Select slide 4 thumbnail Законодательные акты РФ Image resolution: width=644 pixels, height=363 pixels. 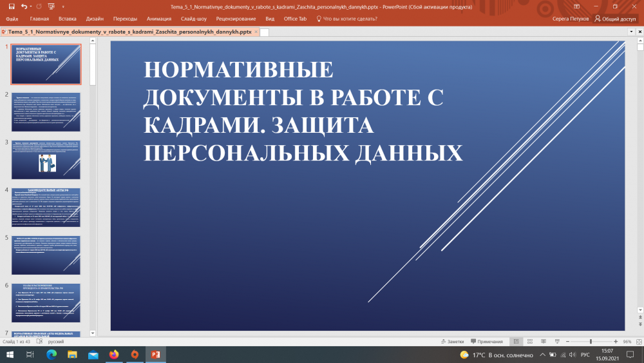coord(46,208)
